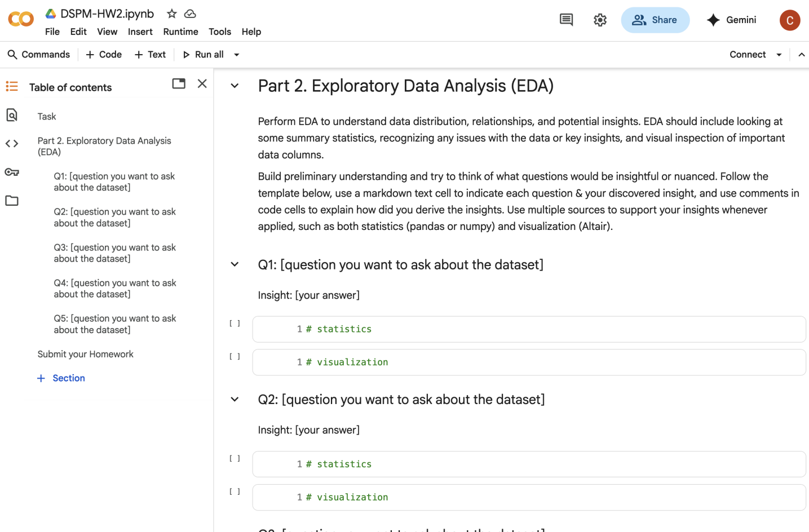809x532 pixels.
Task: Click the Share button
Action: point(655,20)
